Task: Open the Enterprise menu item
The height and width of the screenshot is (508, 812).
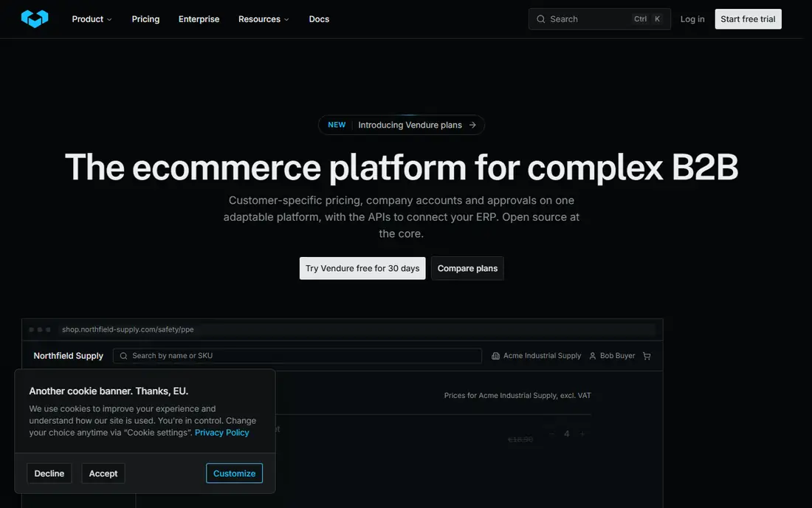Action: coord(199,19)
